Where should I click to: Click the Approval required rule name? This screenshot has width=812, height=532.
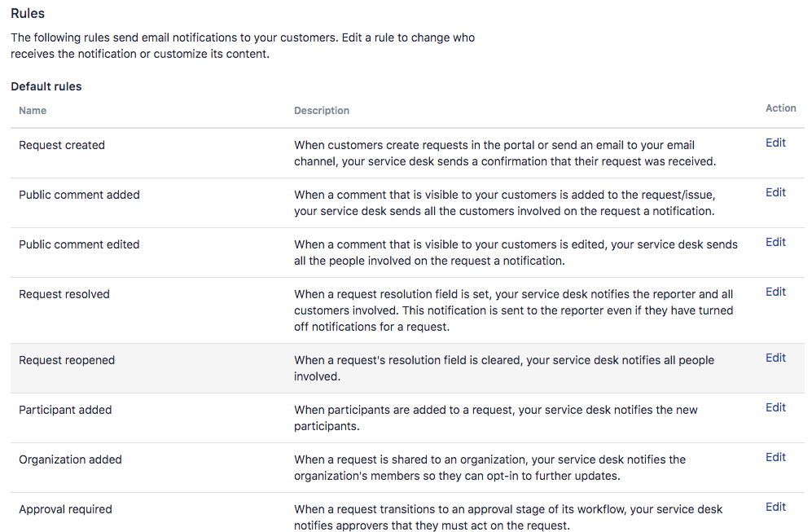click(65, 509)
